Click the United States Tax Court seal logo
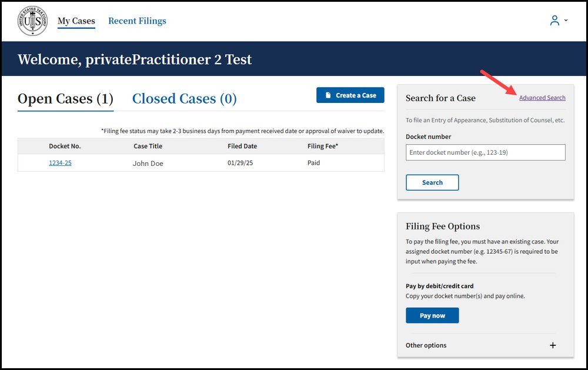Screen dimensions: 588x370 [33, 21]
